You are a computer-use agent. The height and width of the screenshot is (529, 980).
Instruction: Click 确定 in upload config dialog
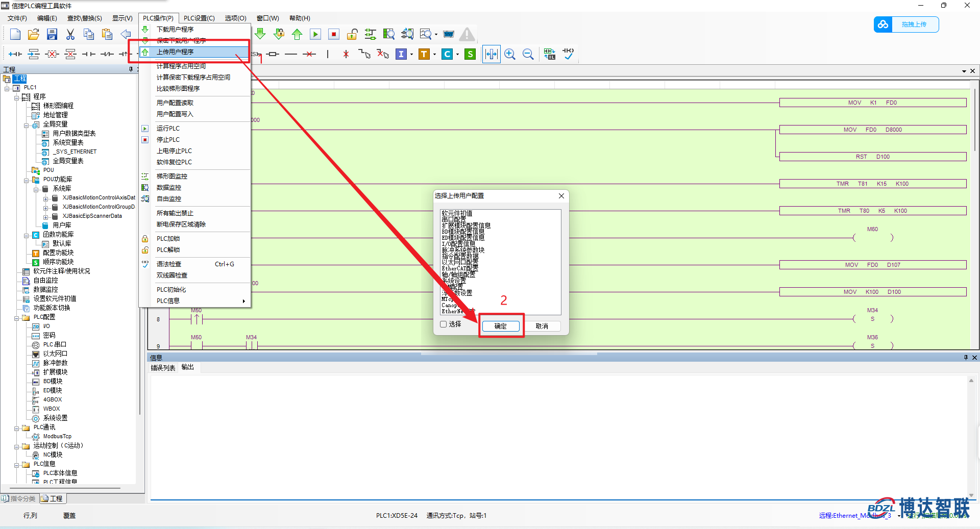point(501,326)
